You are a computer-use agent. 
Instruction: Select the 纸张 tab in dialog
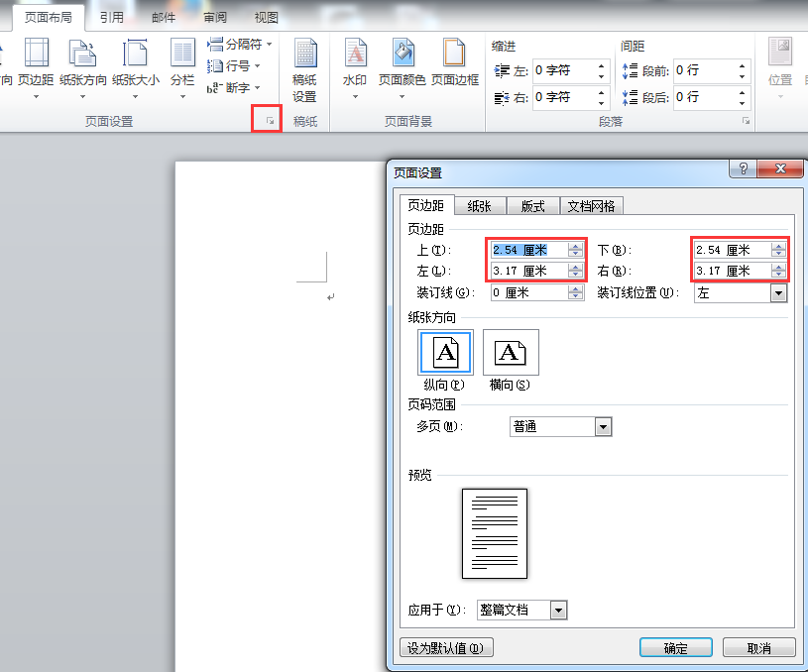tap(479, 206)
